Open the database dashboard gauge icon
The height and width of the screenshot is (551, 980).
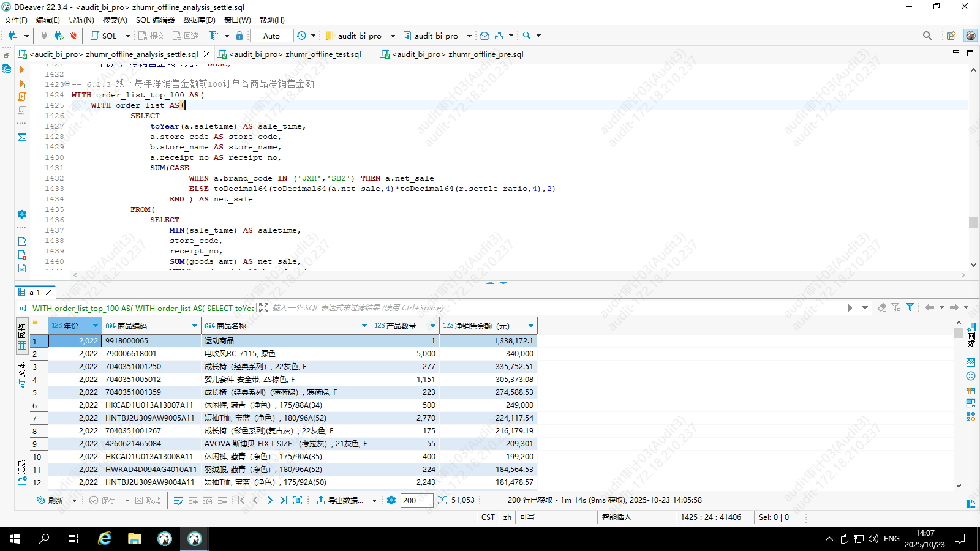tap(484, 36)
